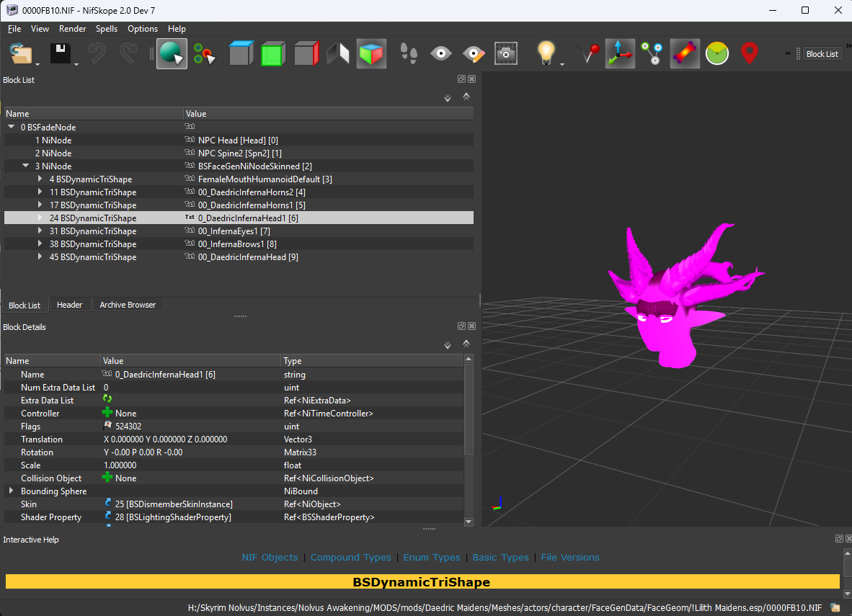Click the Flip view icon
Viewport: 852px width, 616px height.
[338, 54]
